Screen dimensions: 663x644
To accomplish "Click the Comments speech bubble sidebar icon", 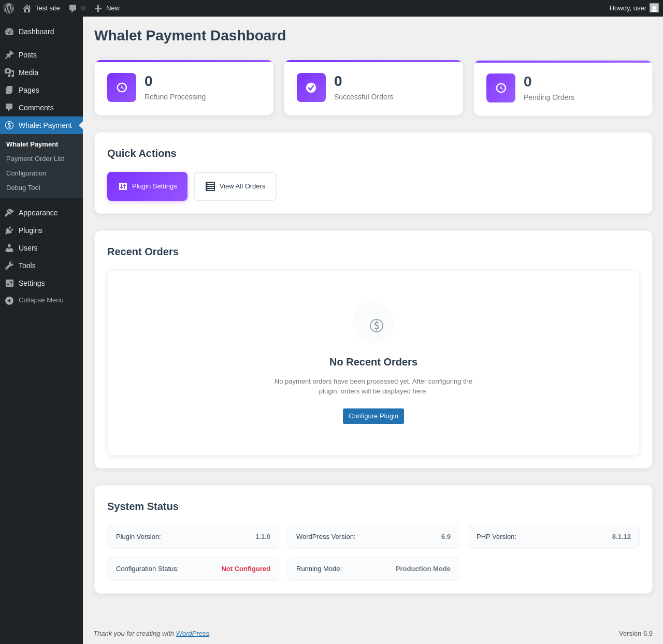I will [x=9, y=108].
